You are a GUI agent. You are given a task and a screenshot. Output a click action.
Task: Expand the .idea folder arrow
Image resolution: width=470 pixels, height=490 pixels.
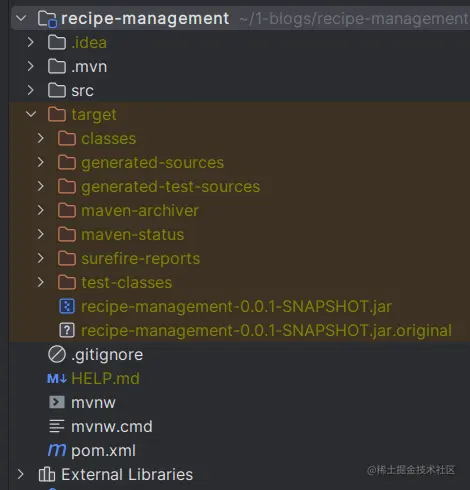coord(31,42)
